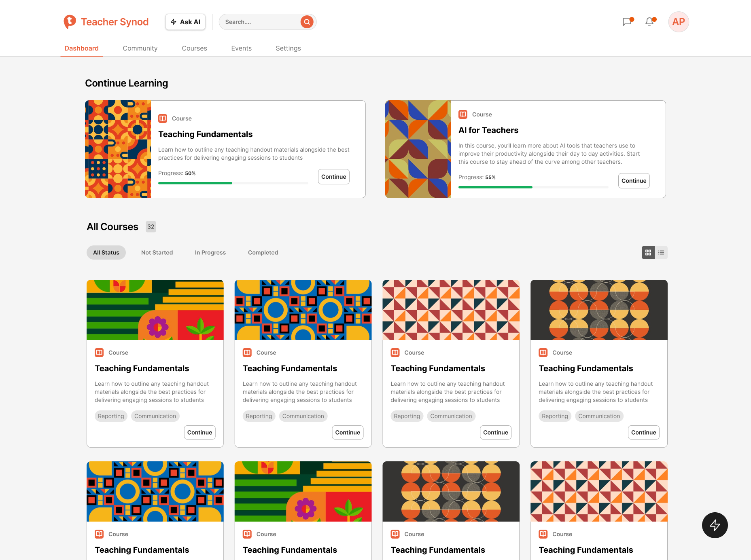Click the Communication tag on the blue circles card
751x560 pixels.
coord(303,416)
